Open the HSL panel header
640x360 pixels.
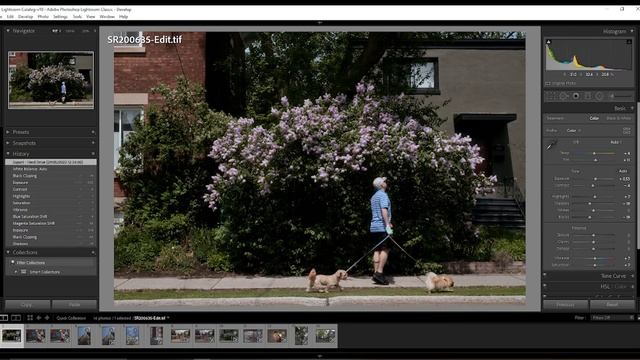[x=605, y=287]
